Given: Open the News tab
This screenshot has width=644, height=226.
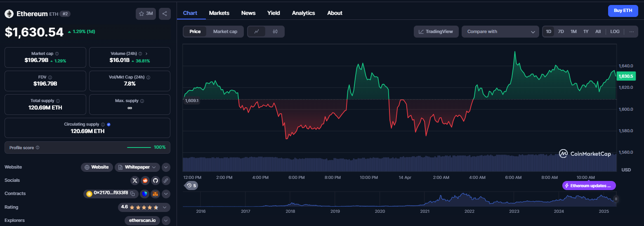Looking at the screenshot, I should [x=248, y=13].
